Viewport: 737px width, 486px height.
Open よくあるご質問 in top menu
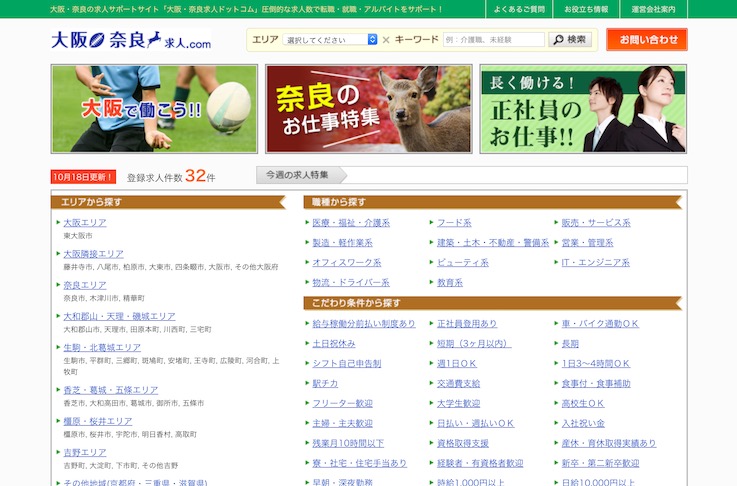519,9
